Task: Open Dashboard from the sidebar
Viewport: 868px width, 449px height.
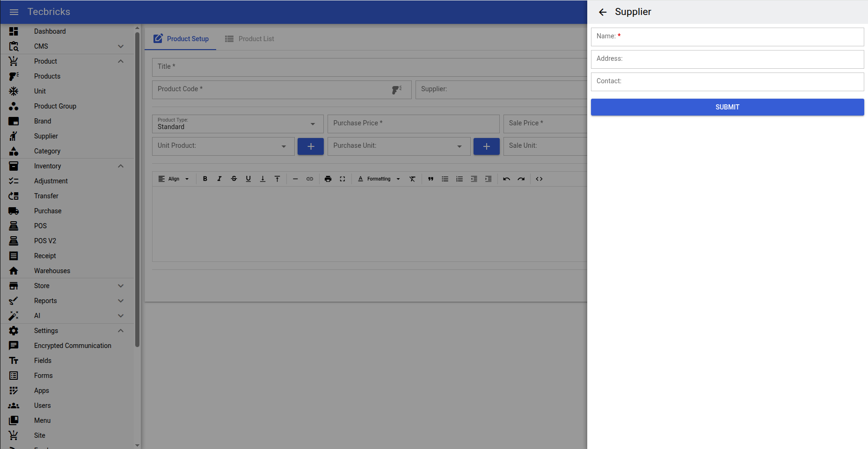Action: click(x=67, y=31)
